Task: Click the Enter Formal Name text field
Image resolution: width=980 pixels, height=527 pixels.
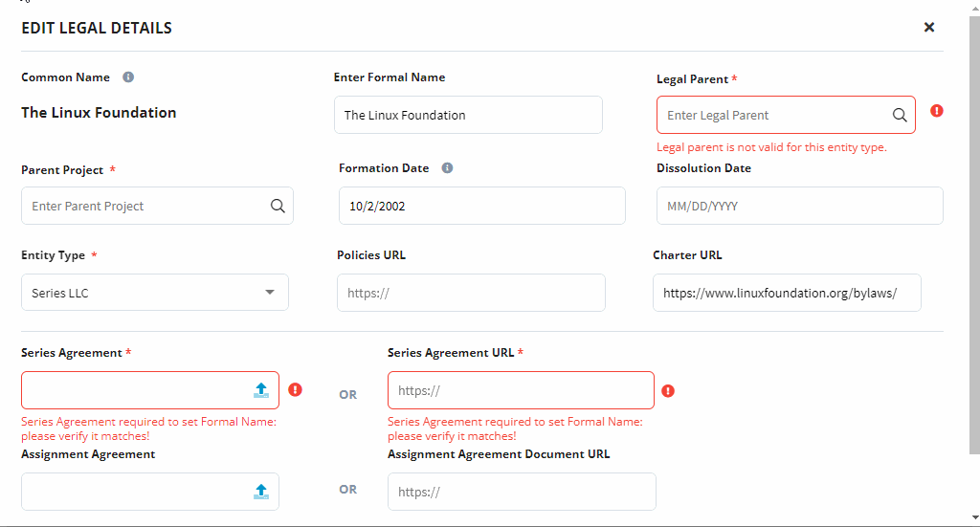Action: point(468,115)
